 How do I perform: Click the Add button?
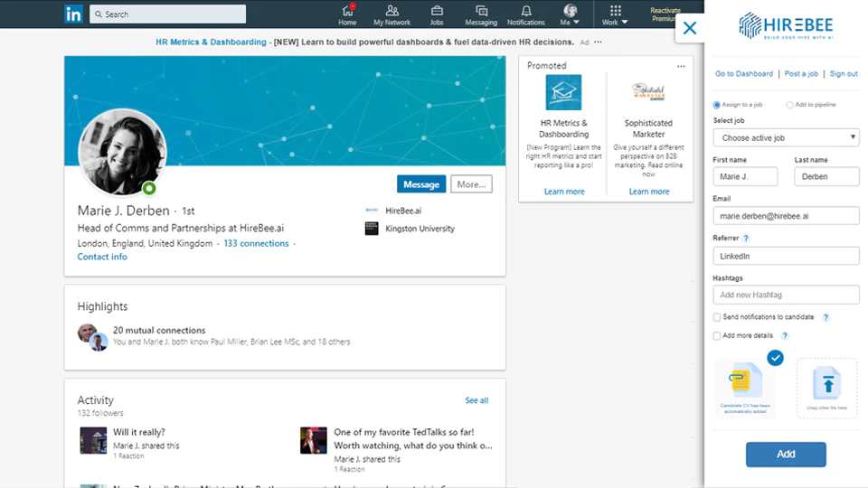[x=786, y=455]
